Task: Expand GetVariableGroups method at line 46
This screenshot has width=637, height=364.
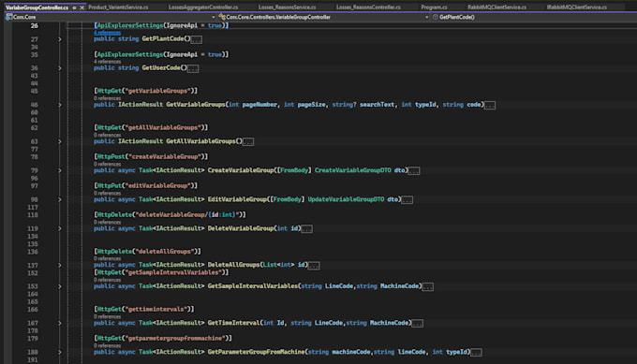Action: point(60,105)
